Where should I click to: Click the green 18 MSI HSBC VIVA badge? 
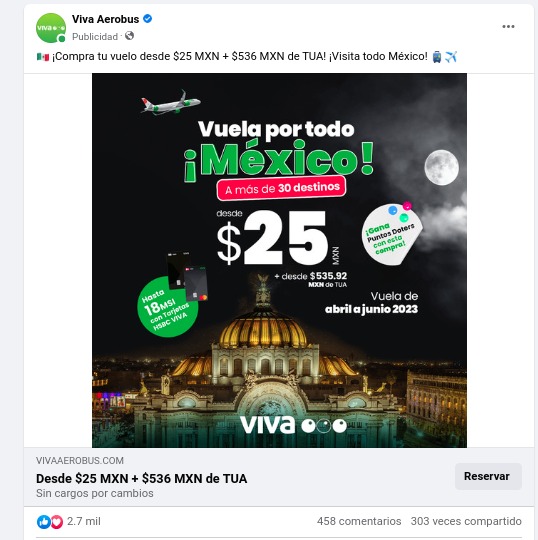click(168, 307)
